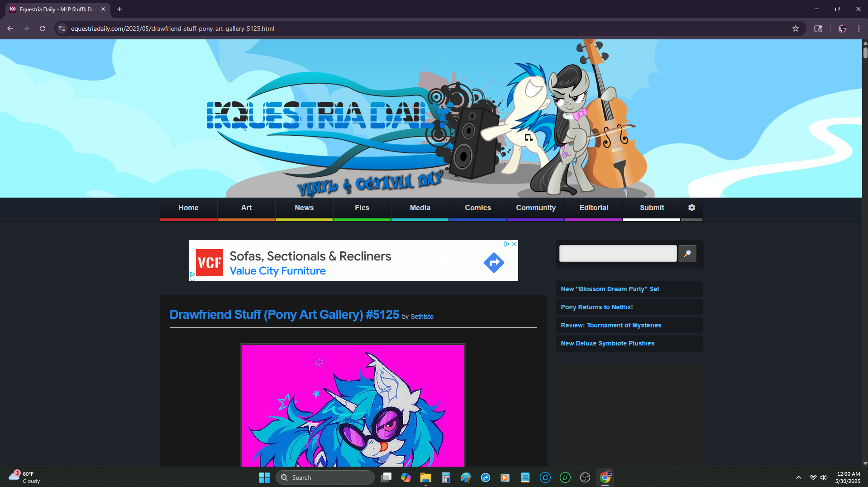The image size is (868, 487).
Task: Open Notepad icon on taskbar
Action: coord(525,478)
